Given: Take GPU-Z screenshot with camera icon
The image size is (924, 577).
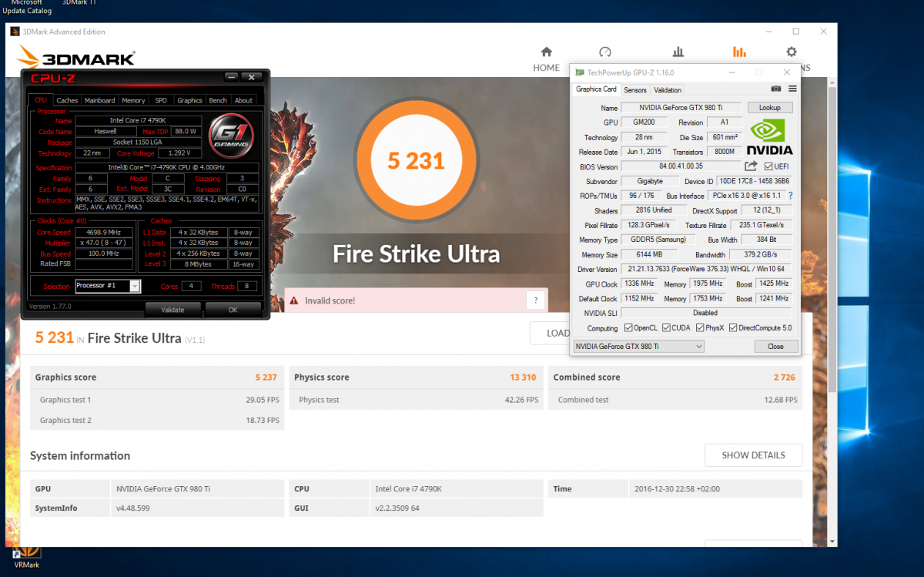Looking at the screenshot, I should click(776, 89).
